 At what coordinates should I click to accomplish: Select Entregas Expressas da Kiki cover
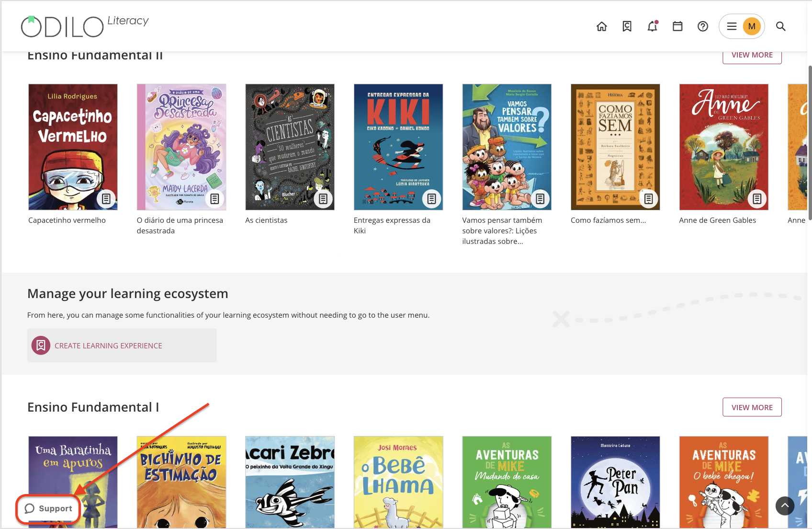tap(398, 147)
